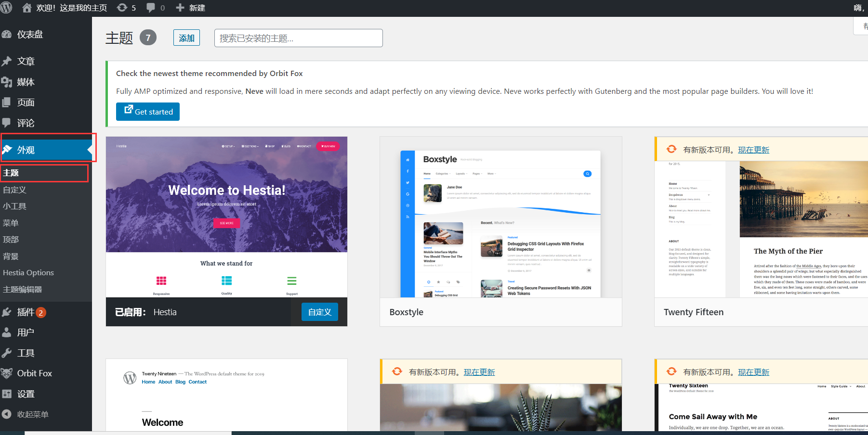The height and width of the screenshot is (435, 868).
Task: Open Hestia Options submenu item
Action: [x=28, y=272]
